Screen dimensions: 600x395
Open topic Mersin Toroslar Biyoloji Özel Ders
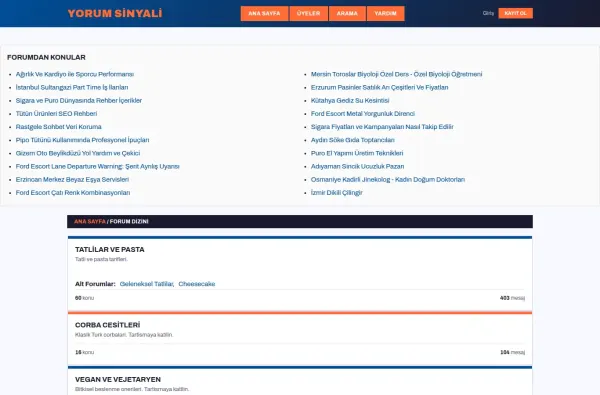coord(396,74)
